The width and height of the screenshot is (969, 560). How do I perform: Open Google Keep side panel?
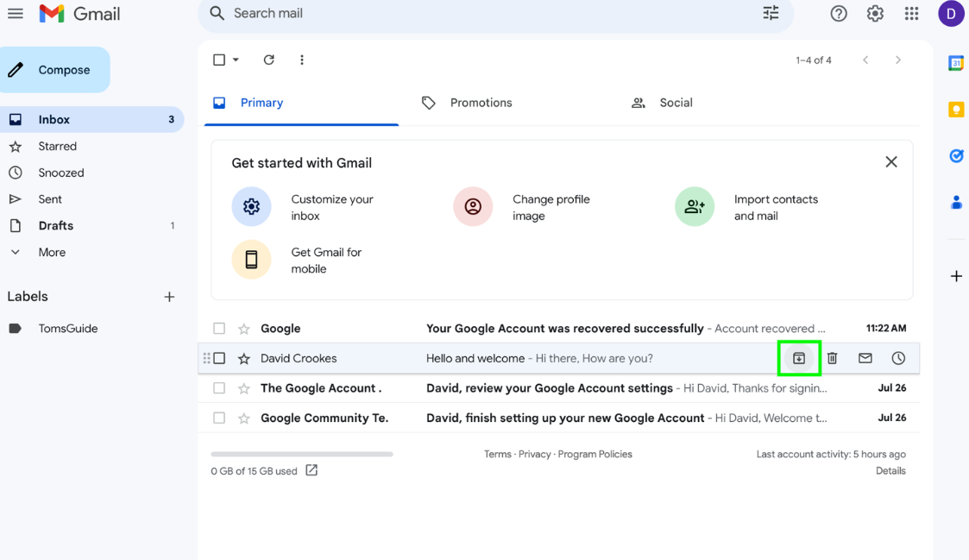click(956, 110)
